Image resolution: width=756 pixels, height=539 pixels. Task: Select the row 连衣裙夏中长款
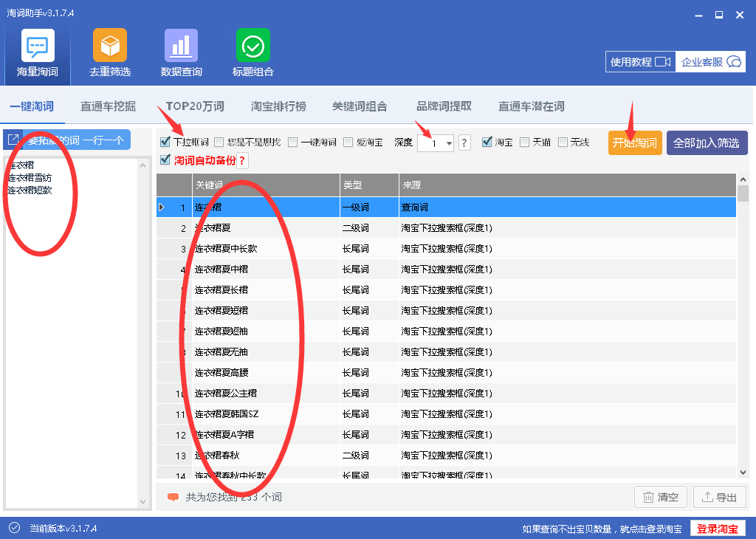click(x=447, y=248)
